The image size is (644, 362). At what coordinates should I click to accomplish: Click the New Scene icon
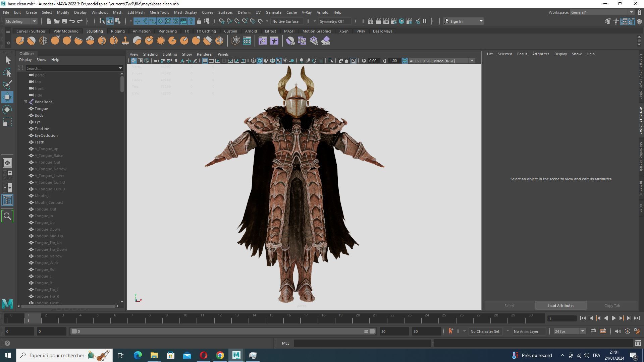point(49,21)
